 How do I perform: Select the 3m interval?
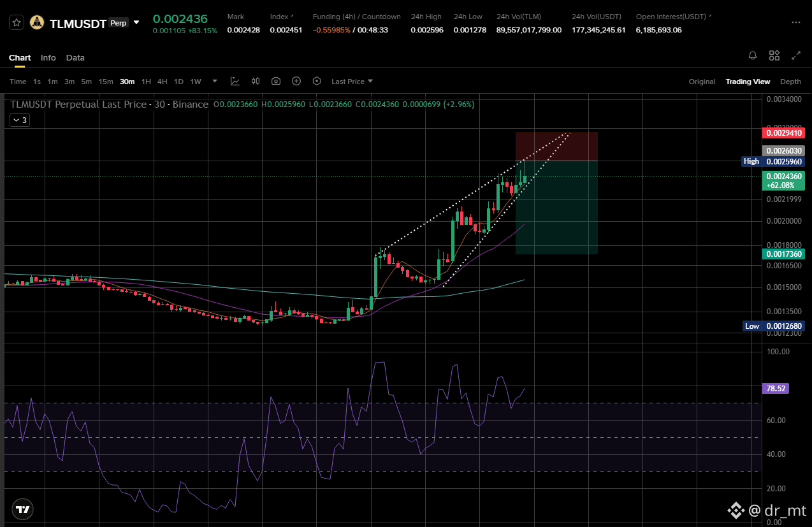[69, 82]
